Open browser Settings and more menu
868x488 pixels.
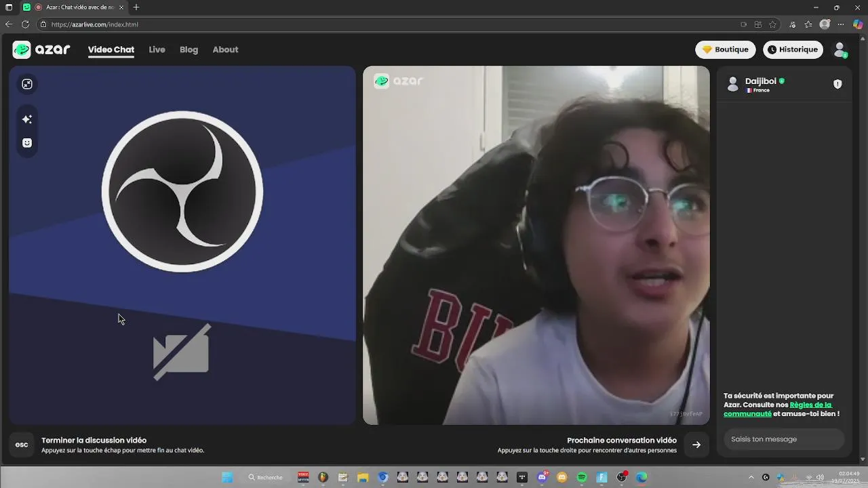coord(841,24)
